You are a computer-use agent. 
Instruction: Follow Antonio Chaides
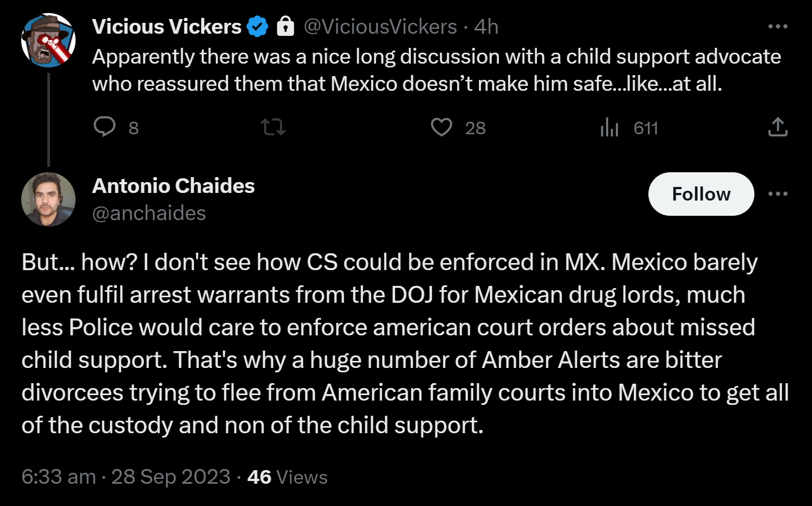tap(701, 194)
